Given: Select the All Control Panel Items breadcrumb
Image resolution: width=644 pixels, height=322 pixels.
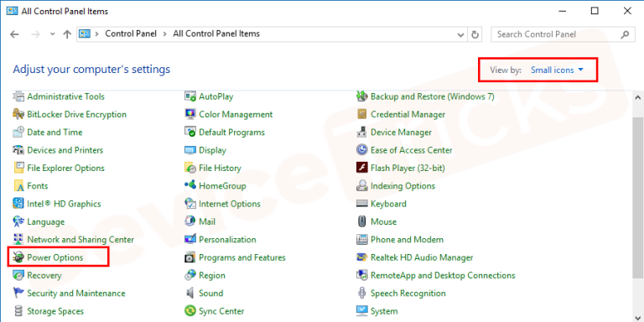Looking at the screenshot, I should [x=216, y=34].
